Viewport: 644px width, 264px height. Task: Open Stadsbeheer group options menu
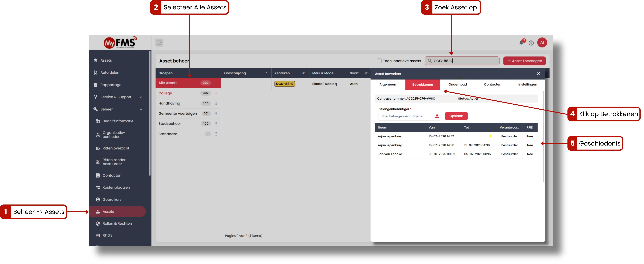(x=216, y=124)
